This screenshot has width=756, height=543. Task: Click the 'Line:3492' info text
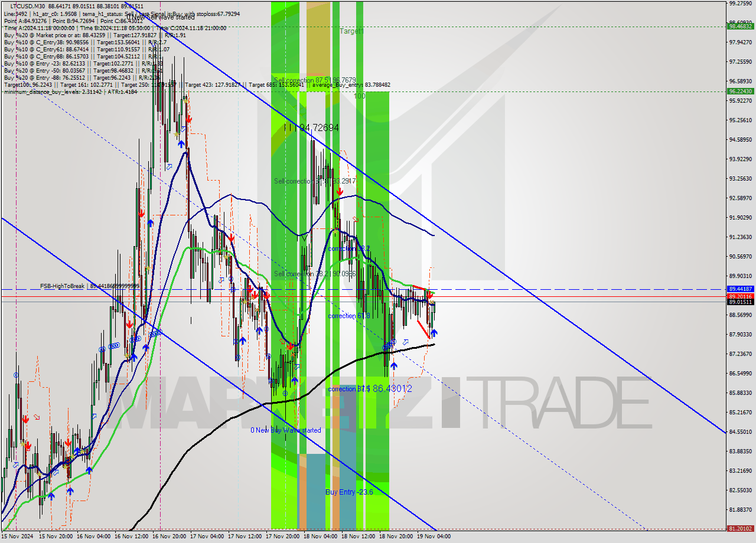coord(16,14)
